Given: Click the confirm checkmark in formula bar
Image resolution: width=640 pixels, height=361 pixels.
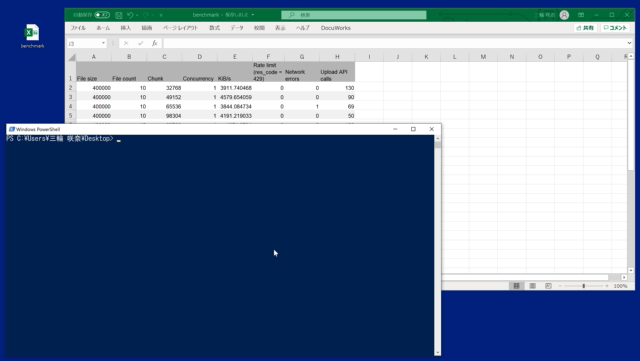Looking at the screenshot, I should point(140,43).
